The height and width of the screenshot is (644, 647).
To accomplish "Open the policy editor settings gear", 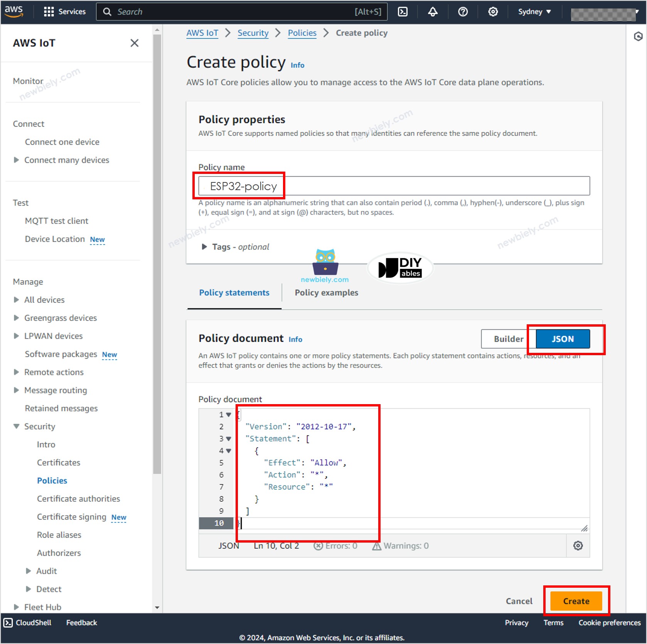I will click(578, 546).
